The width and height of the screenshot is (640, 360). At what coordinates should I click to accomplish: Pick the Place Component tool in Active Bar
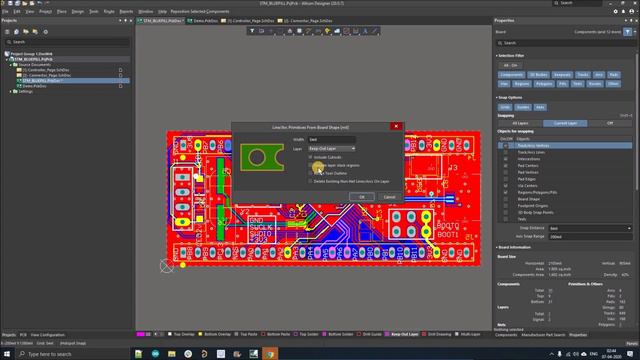299,31
